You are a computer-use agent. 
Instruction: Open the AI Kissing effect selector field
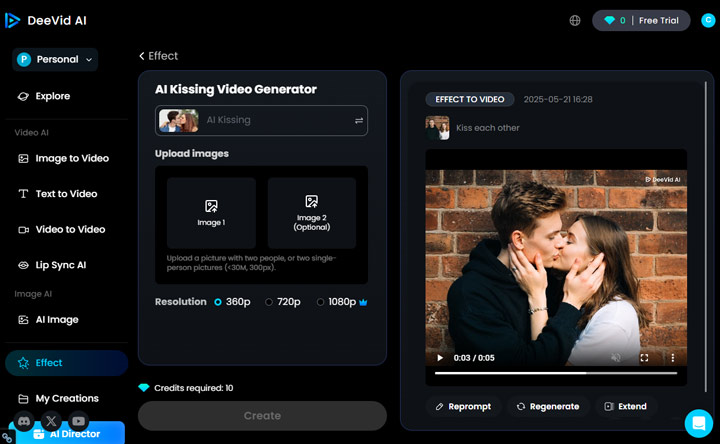(261, 120)
